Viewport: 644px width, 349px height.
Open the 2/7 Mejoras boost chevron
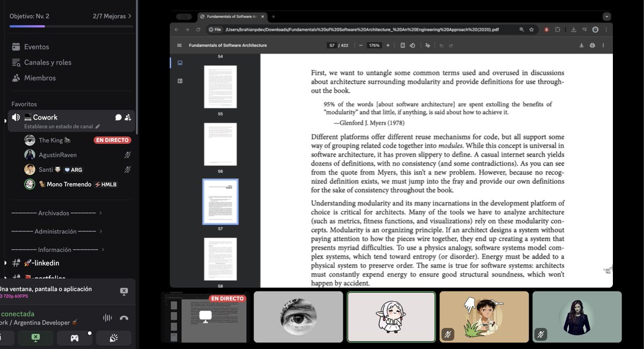coord(129,16)
